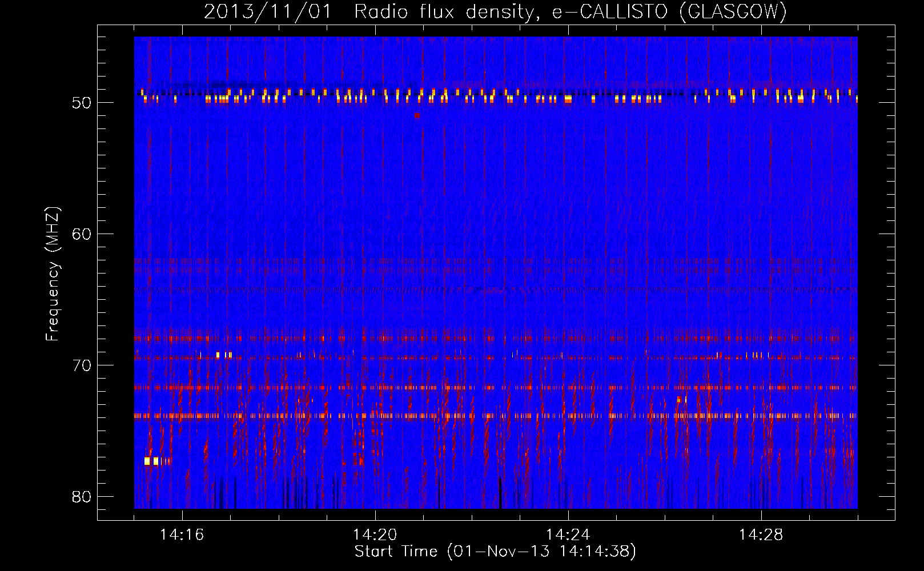Screen dimensions: 924x571
Task: Click the 70 MHz frequency tick label
Action: click(x=82, y=365)
